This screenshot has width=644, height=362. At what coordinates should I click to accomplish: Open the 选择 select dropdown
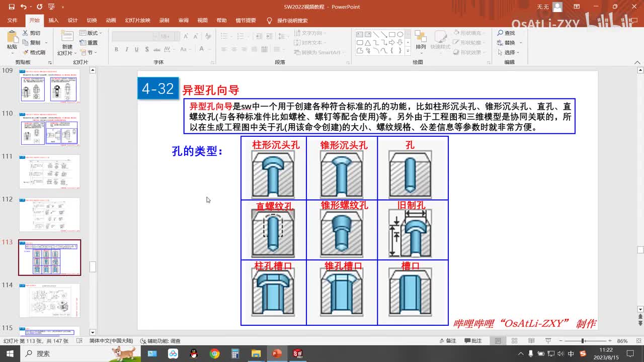(x=508, y=52)
